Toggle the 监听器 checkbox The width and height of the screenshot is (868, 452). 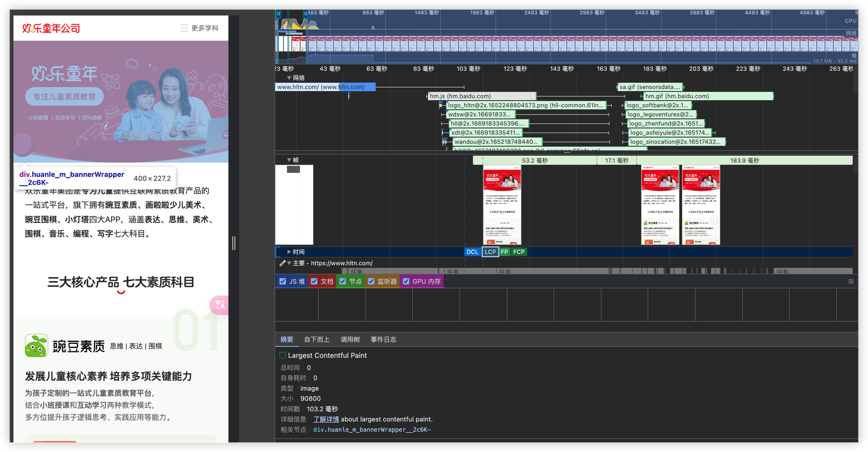[x=371, y=282]
